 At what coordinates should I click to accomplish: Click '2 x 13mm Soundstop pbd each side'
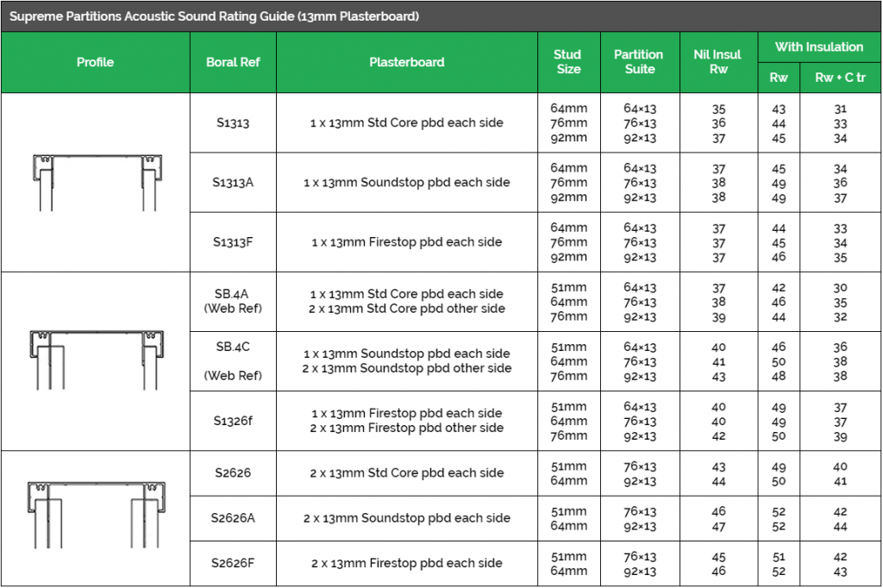coord(407,518)
